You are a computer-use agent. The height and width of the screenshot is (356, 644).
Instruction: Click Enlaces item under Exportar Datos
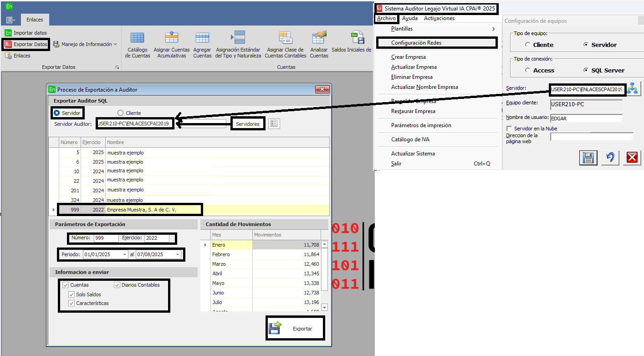point(18,56)
